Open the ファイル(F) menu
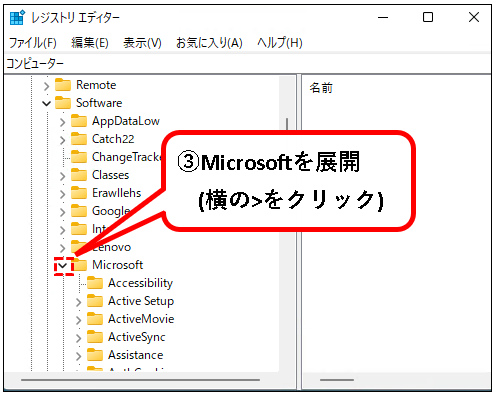The image size is (496, 397). click(x=32, y=43)
